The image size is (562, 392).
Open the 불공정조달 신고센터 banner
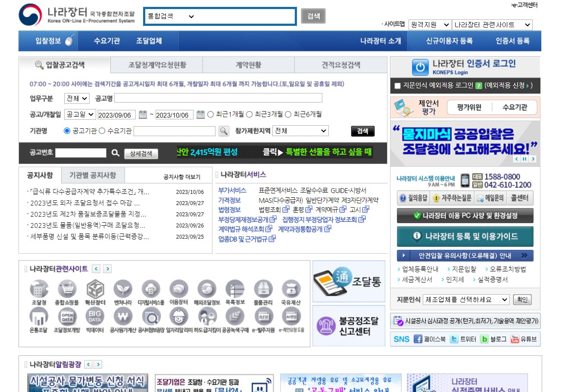click(x=349, y=326)
